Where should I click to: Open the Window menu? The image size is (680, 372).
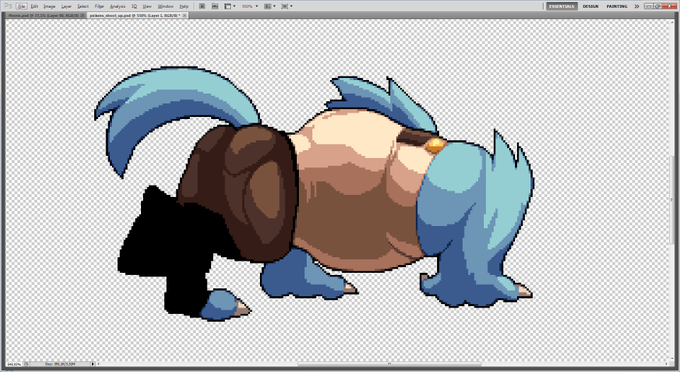(x=165, y=6)
